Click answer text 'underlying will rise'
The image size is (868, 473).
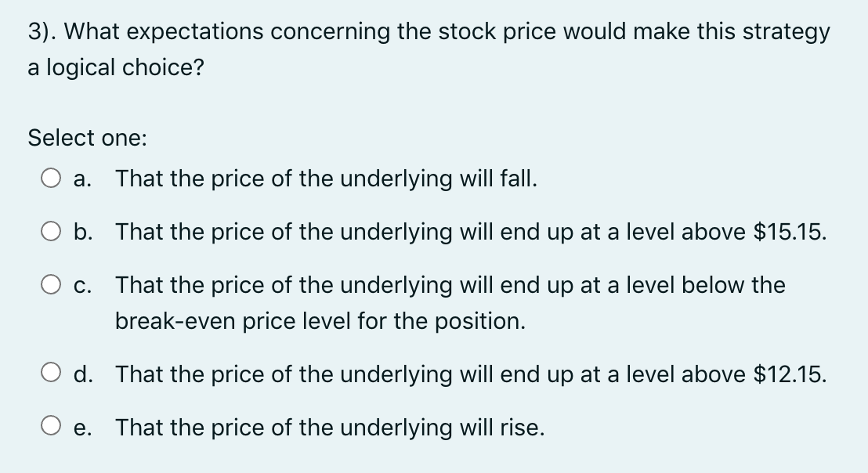click(x=443, y=428)
